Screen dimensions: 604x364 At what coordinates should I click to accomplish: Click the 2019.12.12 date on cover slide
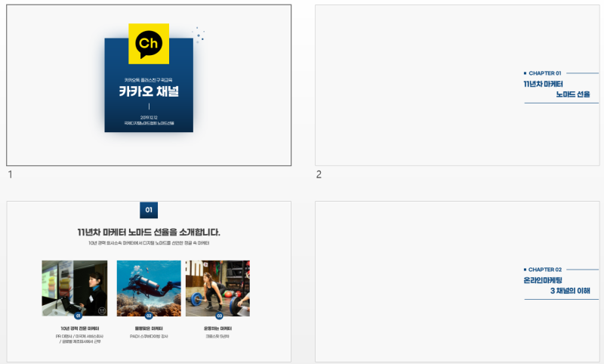pyautogui.click(x=149, y=118)
